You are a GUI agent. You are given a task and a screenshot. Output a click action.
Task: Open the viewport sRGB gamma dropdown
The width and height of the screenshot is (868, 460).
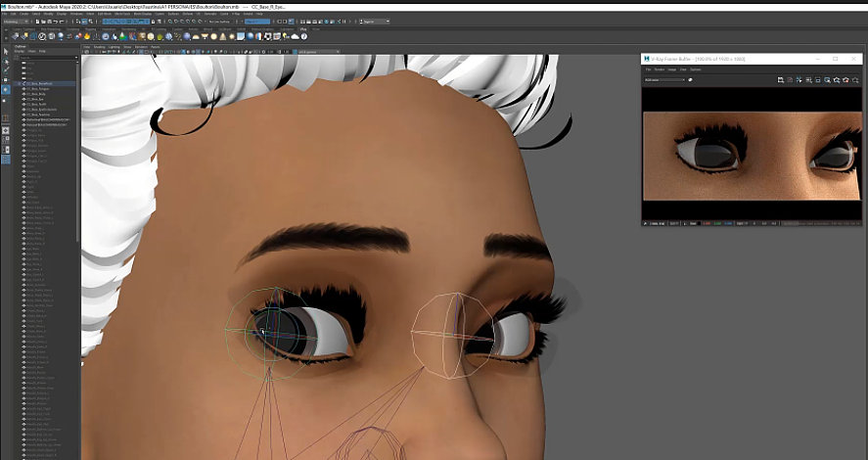pos(317,52)
